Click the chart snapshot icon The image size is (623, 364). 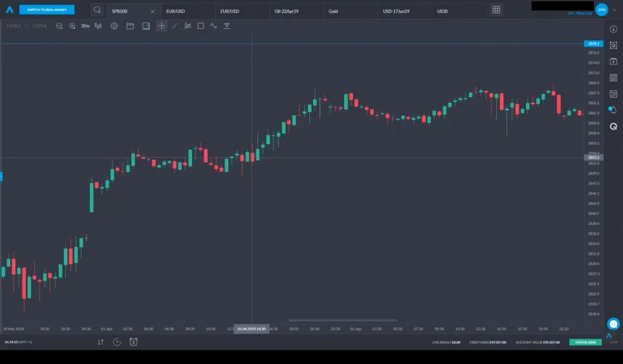point(146,26)
